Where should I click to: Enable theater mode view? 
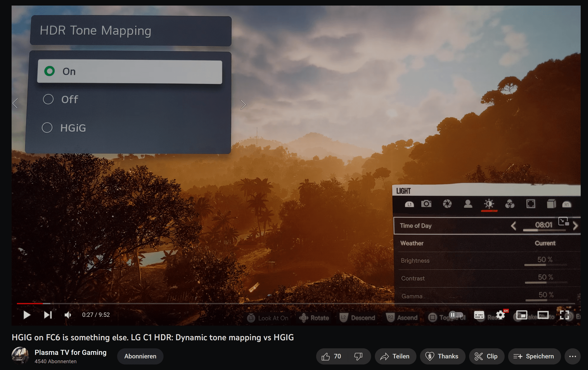[543, 315]
